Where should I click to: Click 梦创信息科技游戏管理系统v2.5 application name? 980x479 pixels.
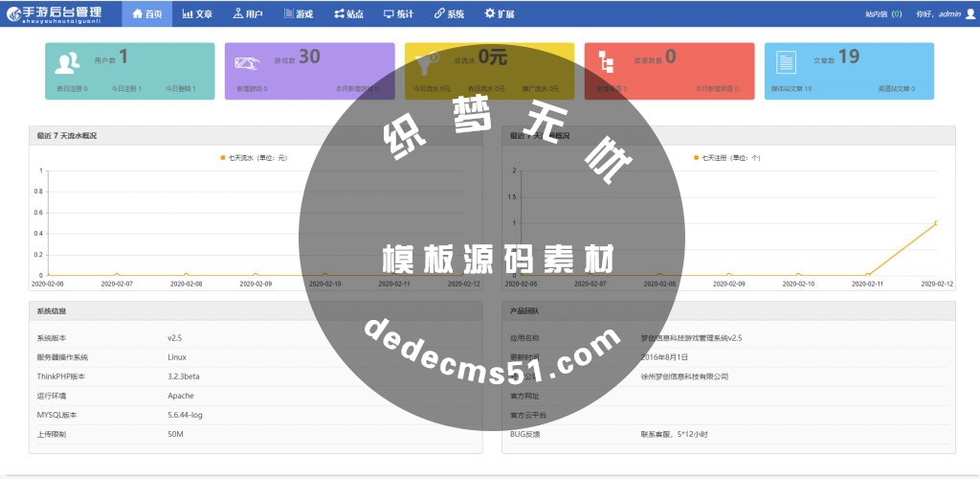[691, 338]
